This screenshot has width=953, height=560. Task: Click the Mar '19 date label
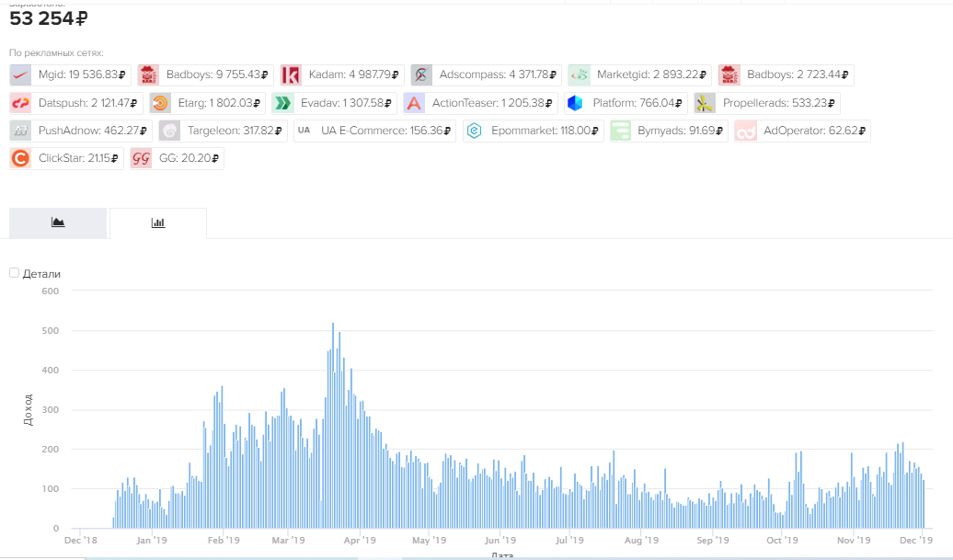point(289,540)
